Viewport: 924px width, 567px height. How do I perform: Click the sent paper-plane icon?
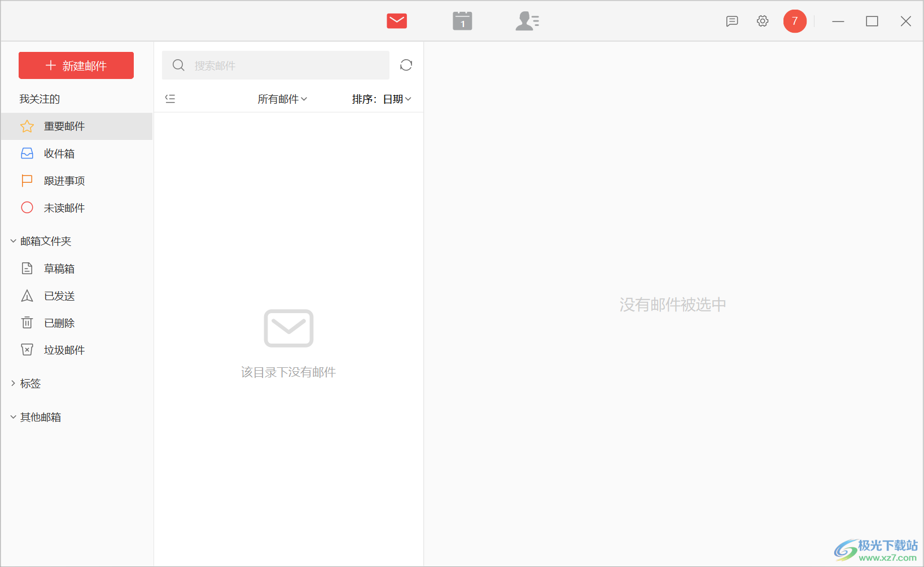27,296
